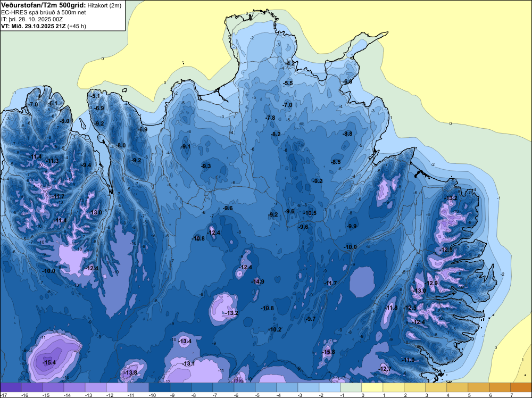Click the -6.0 temperature reading

coord(347,82)
